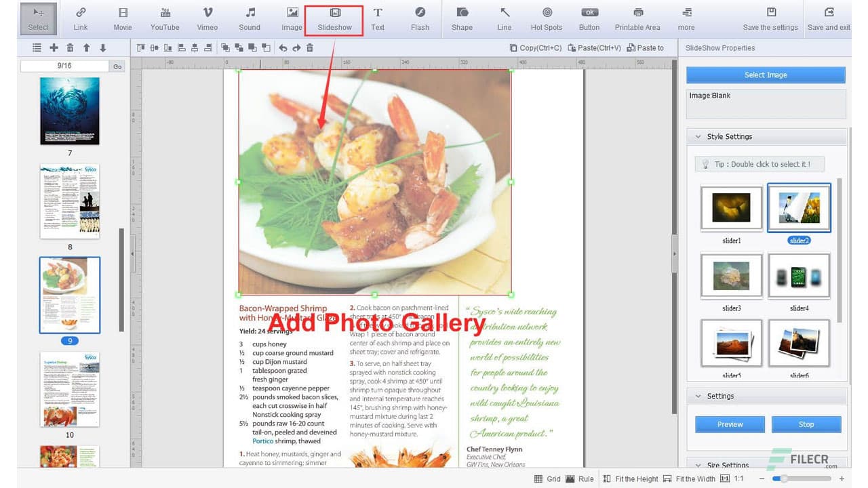868x488 pixels.
Task: Click the Undo arrow icon
Action: click(283, 47)
